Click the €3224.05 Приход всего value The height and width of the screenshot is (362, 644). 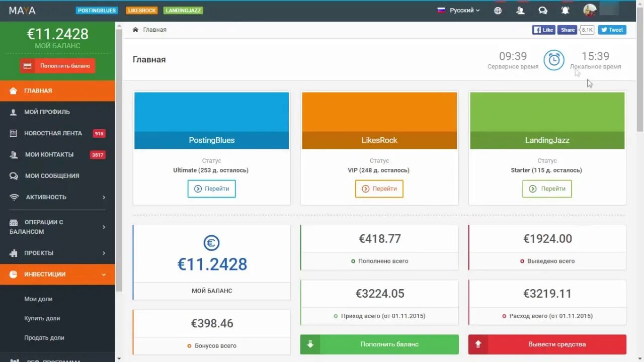(x=380, y=294)
